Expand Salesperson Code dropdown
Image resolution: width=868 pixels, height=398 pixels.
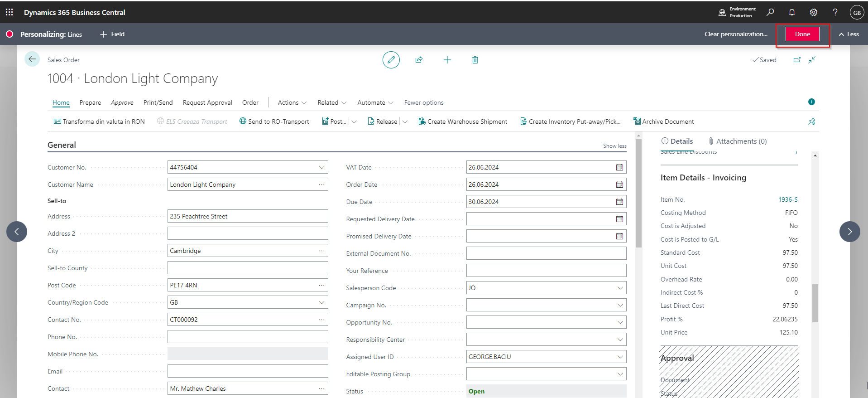point(620,288)
